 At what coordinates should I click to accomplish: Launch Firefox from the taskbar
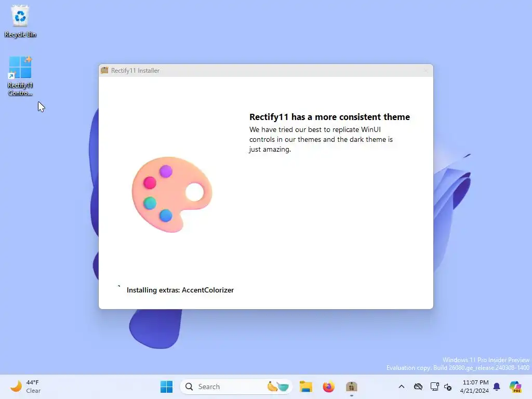coord(328,387)
